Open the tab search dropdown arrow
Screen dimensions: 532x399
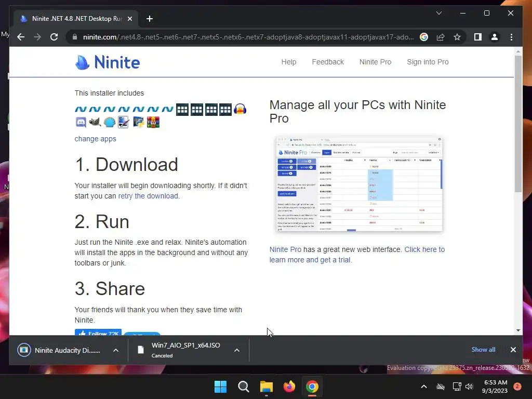coord(438,13)
